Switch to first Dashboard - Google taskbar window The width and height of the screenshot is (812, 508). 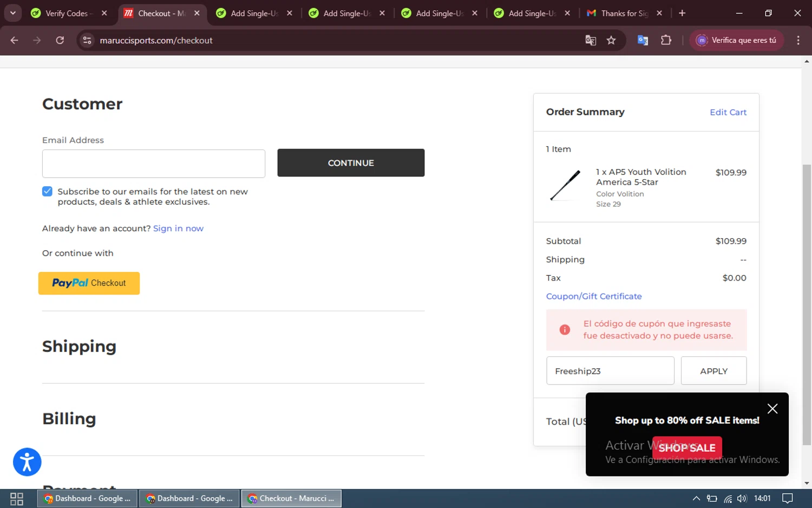87,499
